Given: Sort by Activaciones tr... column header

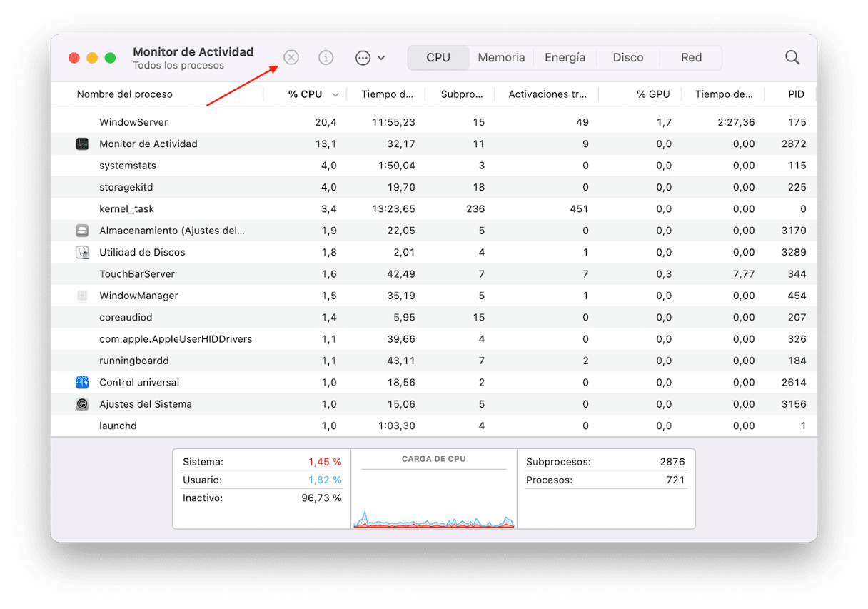Looking at the screenshot, I should click(548, 94).
